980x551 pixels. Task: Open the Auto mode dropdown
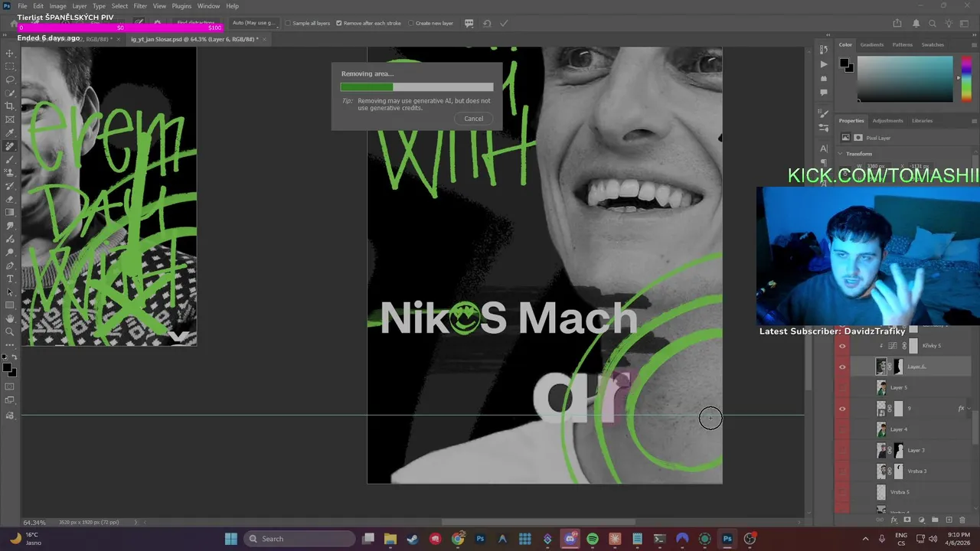(x=255, y=23)
